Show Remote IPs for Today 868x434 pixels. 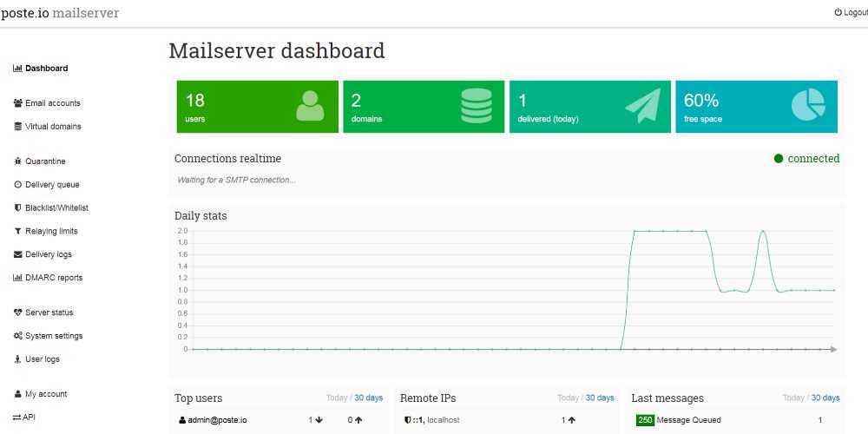pos(568,398)
